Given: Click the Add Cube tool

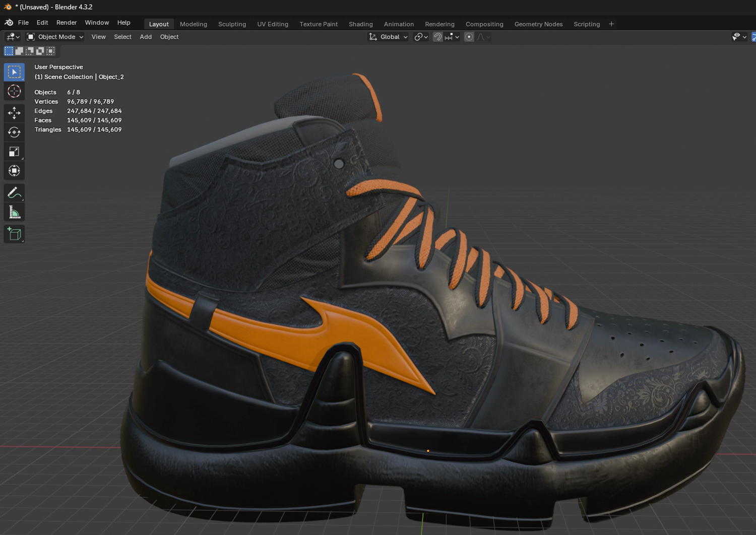Looking at the screenshot, I should point(14,234).
